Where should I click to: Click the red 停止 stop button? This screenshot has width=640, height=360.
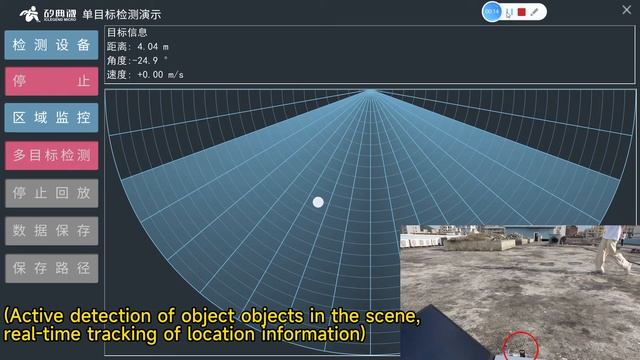click(51, 81)
